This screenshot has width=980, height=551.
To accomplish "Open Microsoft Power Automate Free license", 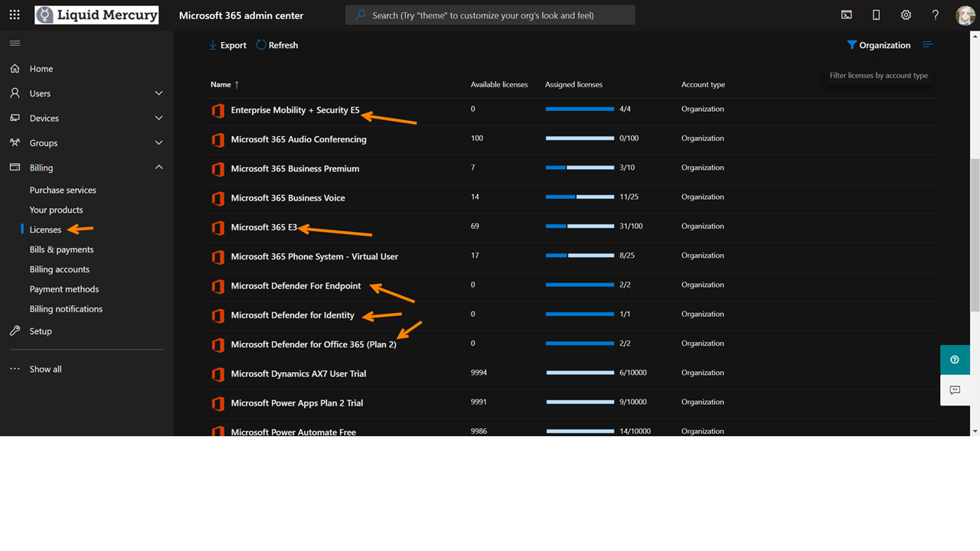I will pos(293,432).
